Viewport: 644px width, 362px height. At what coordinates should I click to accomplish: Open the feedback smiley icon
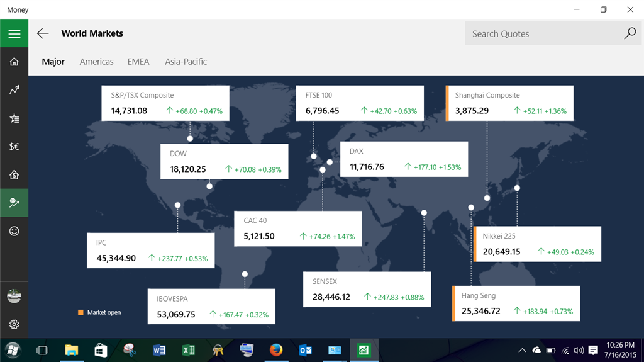14,231
